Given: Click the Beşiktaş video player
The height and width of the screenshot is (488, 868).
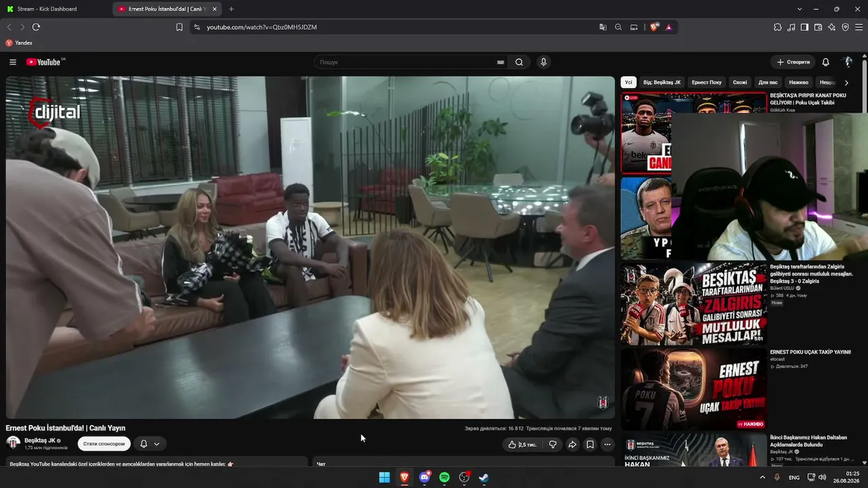Looking at the screenshot, I should pyautogui.click(x=310, y=247).
